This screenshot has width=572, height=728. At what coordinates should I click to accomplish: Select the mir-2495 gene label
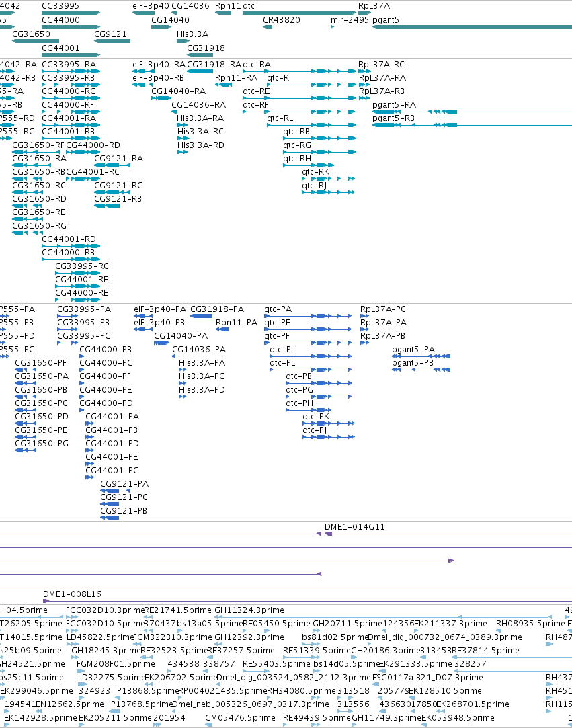350,20
